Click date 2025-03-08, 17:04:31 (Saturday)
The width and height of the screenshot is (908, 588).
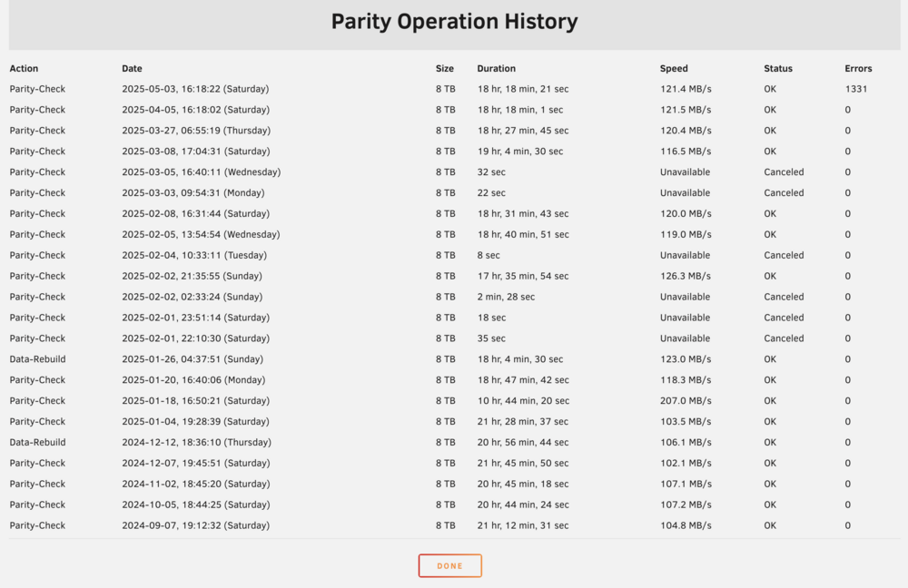196,152
